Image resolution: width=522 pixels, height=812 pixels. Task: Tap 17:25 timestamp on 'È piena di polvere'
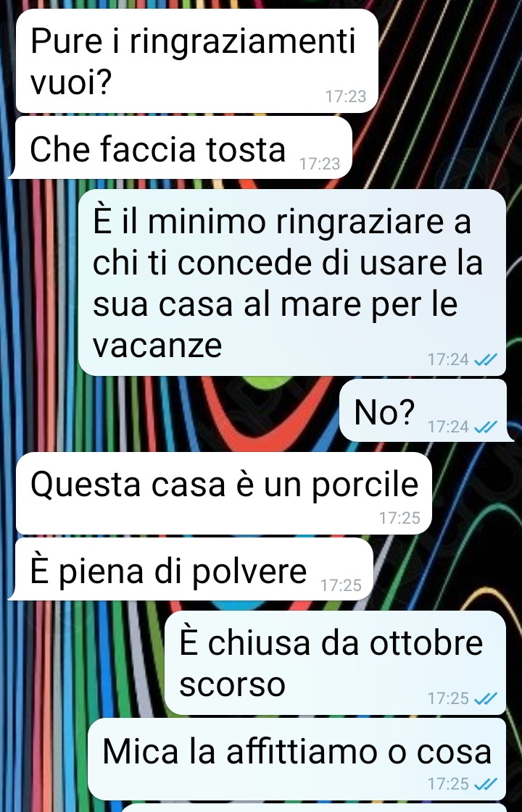[x=341, y=585]
